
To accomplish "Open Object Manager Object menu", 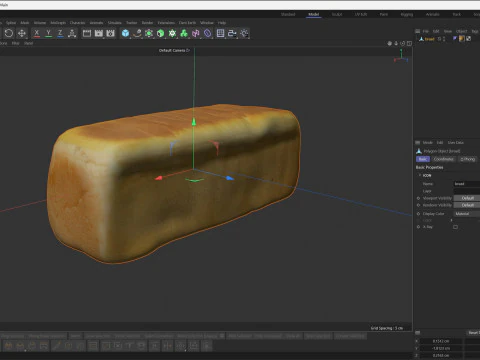I will 462,31.
